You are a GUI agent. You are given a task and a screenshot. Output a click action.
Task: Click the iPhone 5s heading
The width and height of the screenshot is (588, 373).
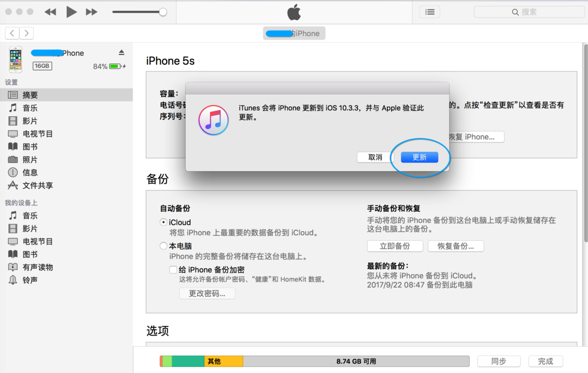tap(170, 61)
